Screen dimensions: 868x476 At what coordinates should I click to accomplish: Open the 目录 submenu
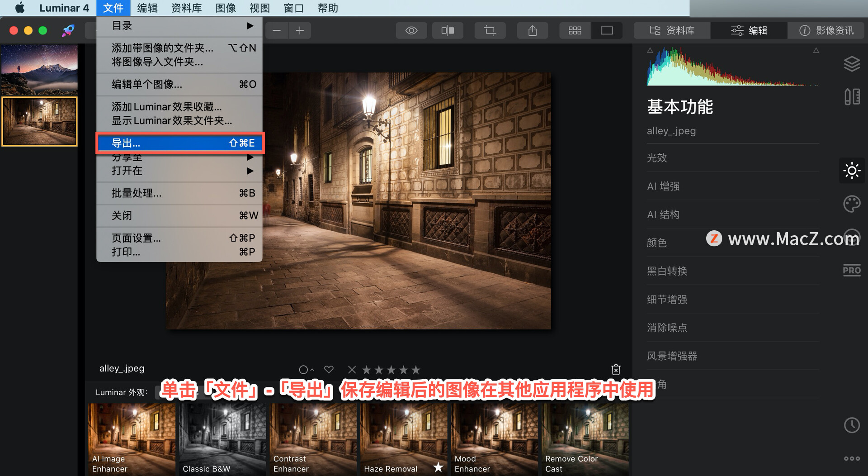point(179,26)
